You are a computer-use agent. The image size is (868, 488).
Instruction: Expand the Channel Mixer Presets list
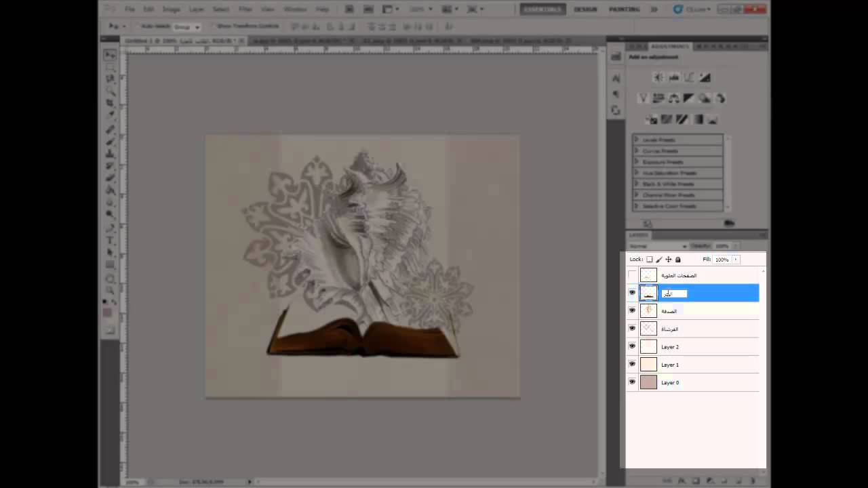(x=637, y=195)
